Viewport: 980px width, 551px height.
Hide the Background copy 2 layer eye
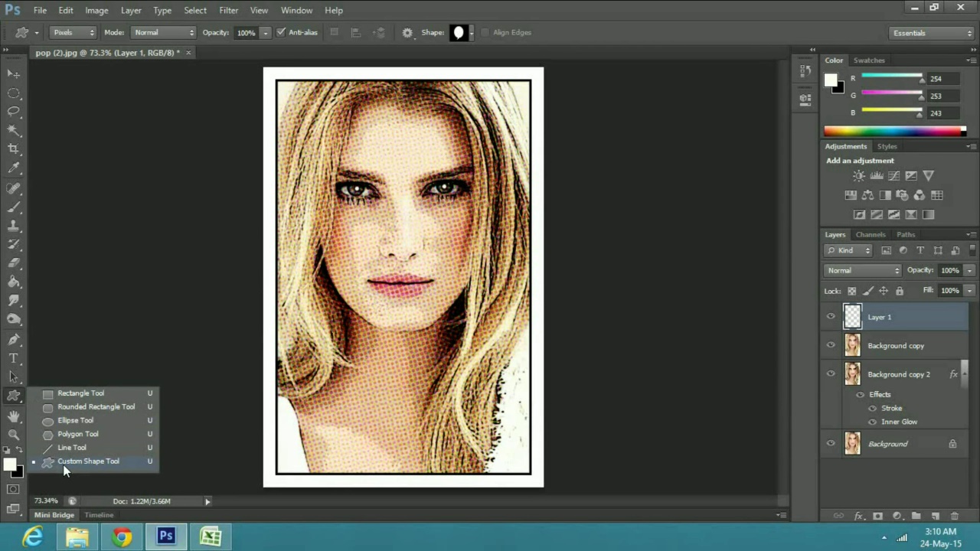point(831,374)
